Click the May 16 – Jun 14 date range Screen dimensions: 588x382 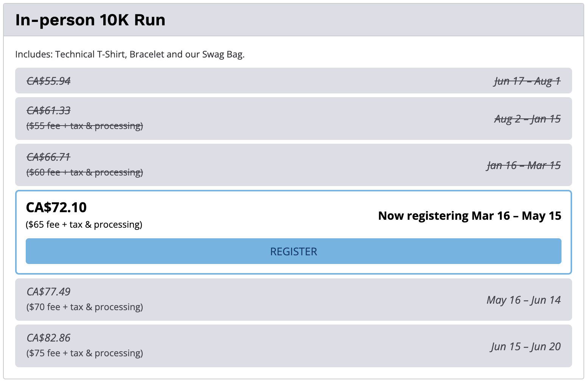click(524, 300)
